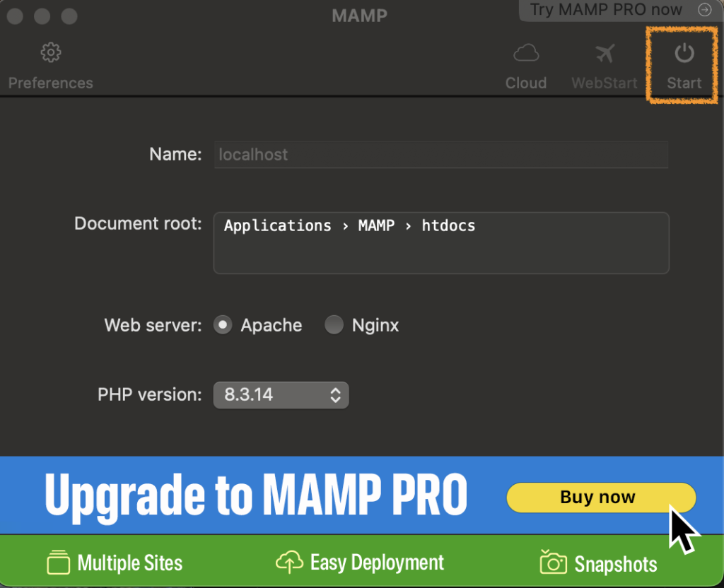
Task: Click the Easy Deployment cloud upload icon
Action: pyautogui.click(x=289, y=562)
